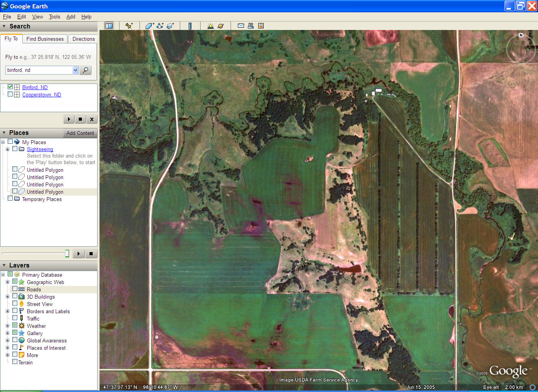Expand the Weather layer node
The image size is (538, 392).
7,326
